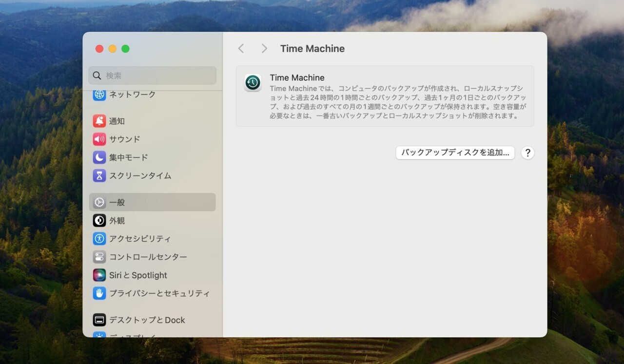
Task: Open アクセシビリティ settings from the sidebar
Action: click(x=152, y=239)
